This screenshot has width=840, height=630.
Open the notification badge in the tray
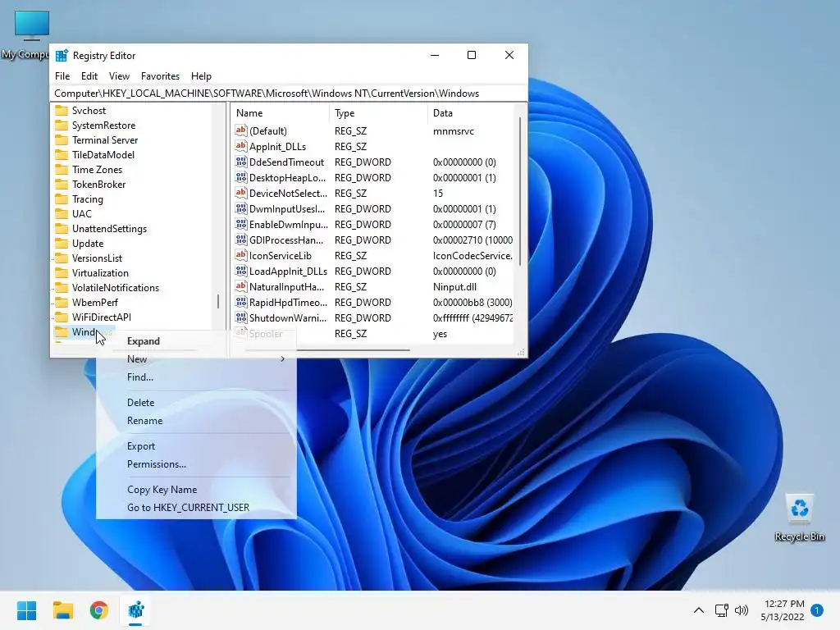pos(817,610)
